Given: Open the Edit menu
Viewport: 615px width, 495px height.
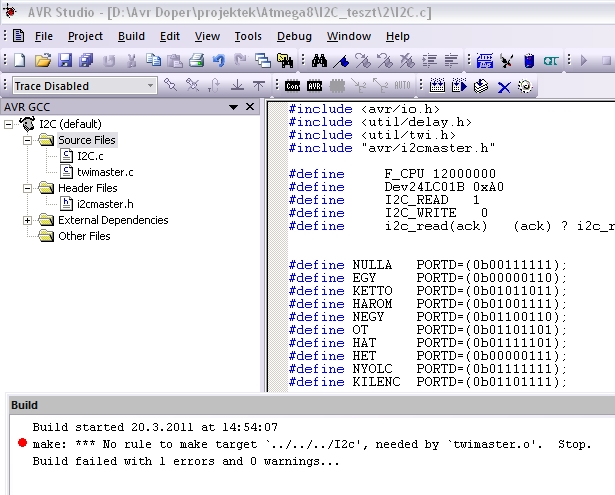Looking at the screenshot, I should tap(169, 36).
